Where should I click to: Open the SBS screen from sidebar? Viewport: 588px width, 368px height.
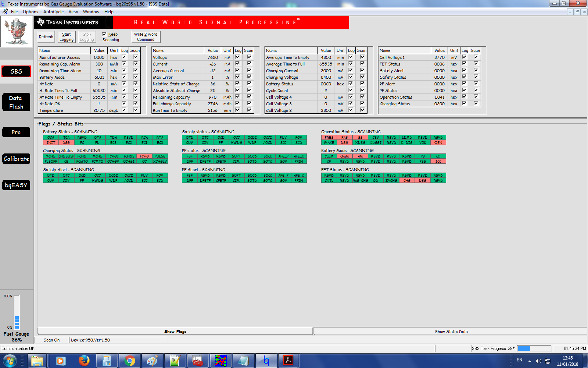16,71
